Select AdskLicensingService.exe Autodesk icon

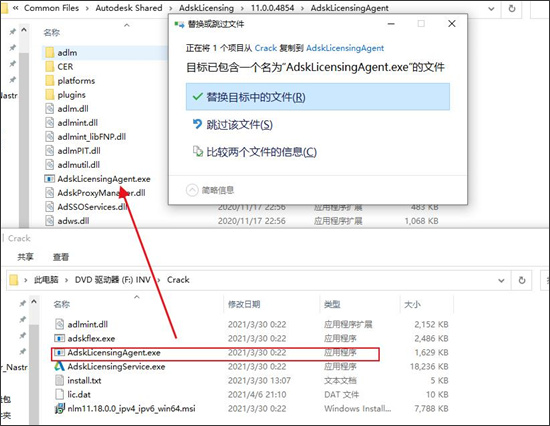click(60, 366)
